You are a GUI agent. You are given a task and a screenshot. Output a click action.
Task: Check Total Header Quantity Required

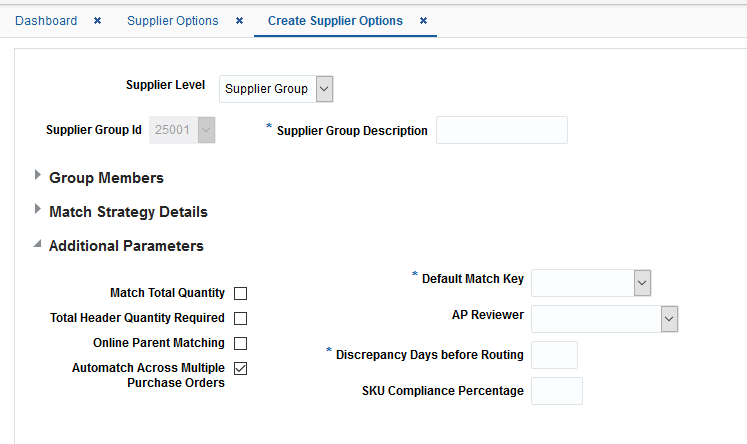pyautogui.click(x=240, y=318)
